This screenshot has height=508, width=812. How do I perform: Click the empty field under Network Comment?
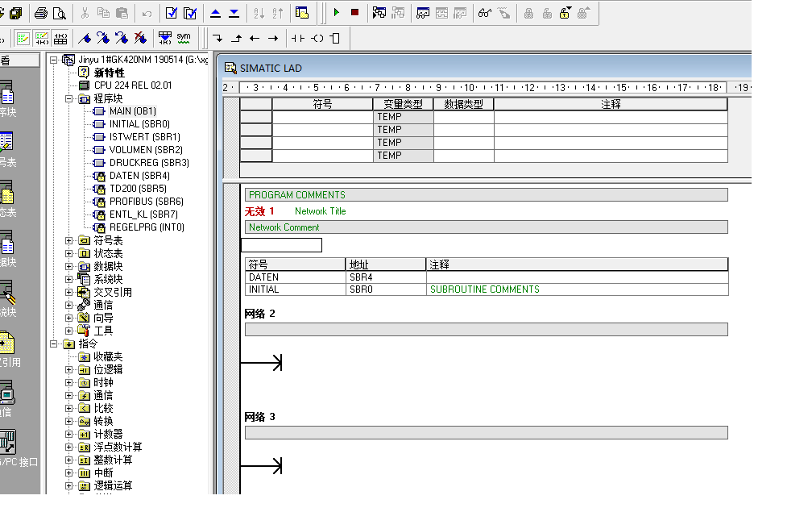pos(281,245)
